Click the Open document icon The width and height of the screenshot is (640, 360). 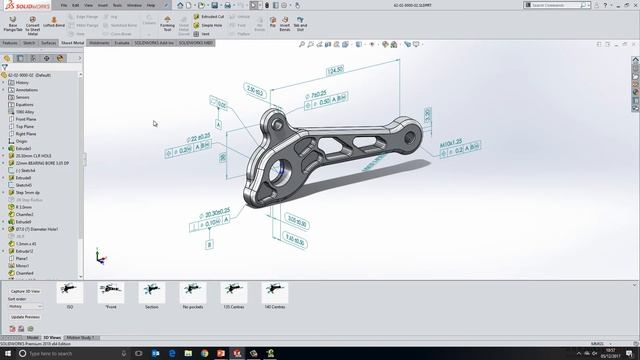coord(201,5)
